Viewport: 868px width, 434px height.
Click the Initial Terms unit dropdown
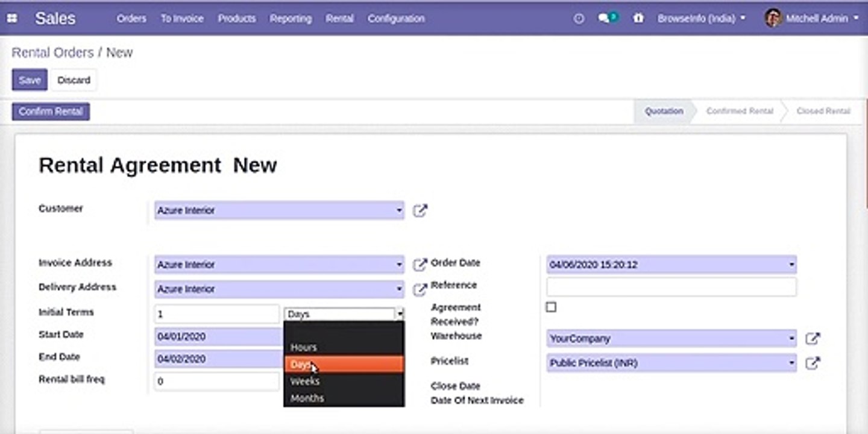pos(344,314)
